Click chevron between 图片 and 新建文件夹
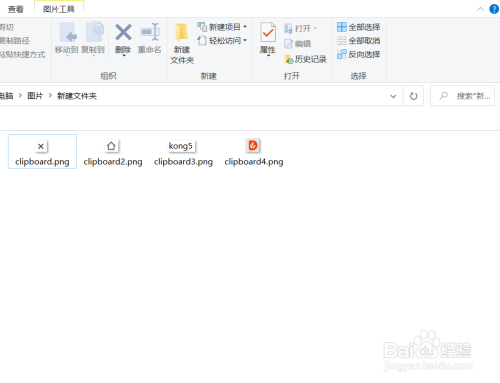The image size is (500, 383). tap(50, 96)
